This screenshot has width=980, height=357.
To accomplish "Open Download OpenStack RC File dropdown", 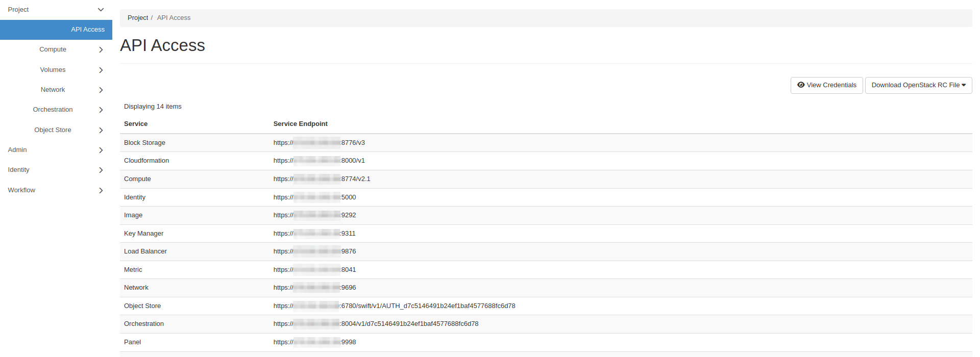I will pos(918,85).
